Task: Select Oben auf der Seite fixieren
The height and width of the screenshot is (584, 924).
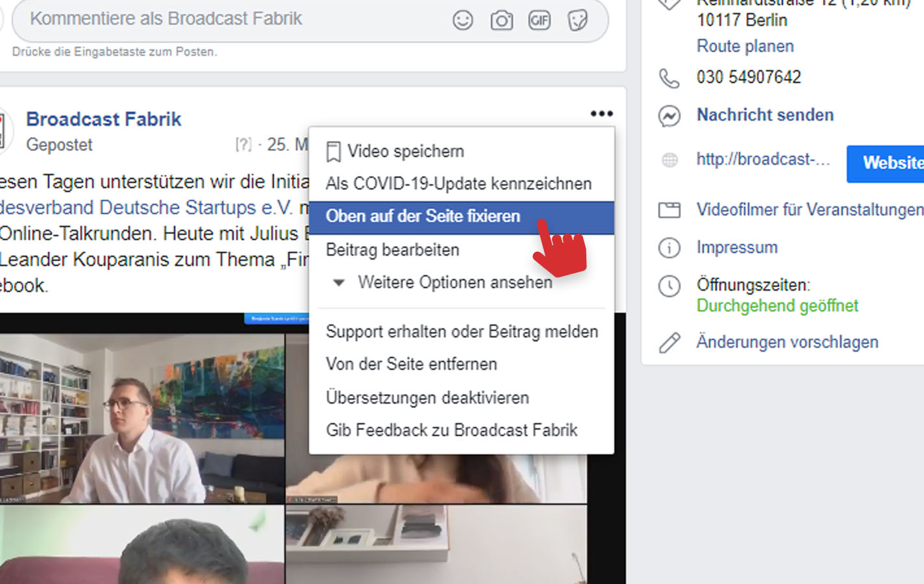Action: [461, 217]
